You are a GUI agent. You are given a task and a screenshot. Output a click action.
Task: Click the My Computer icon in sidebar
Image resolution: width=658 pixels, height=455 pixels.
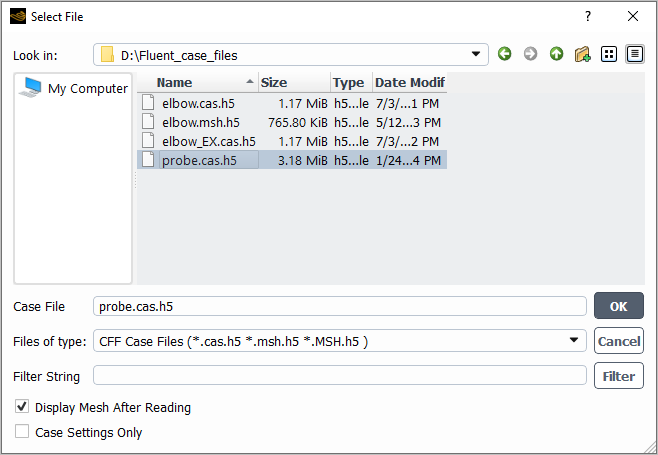[31, 87]
